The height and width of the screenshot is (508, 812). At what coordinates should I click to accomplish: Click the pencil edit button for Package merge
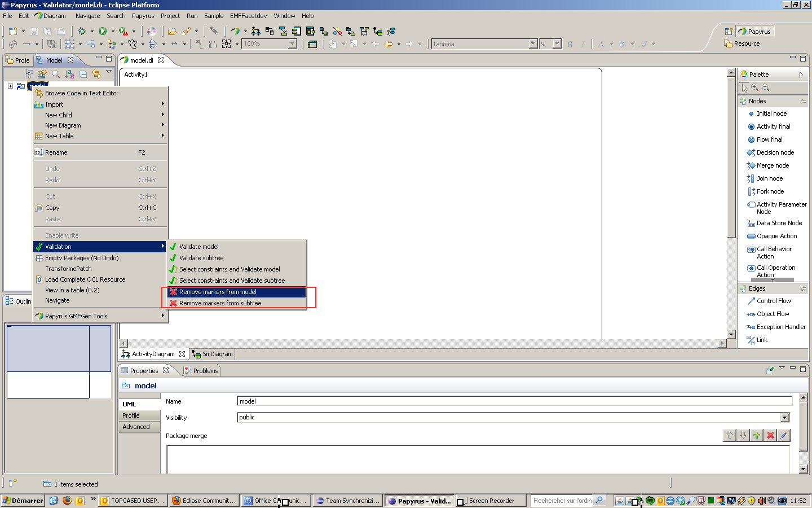click(x=784, y=435)
